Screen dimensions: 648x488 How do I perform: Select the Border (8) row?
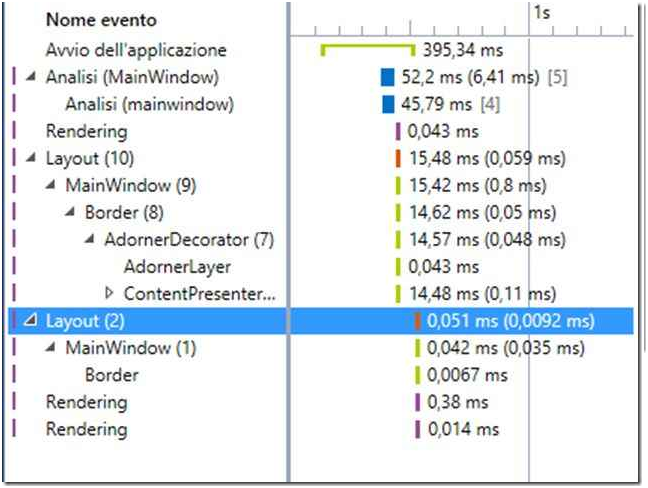click(x=321, y=212)
